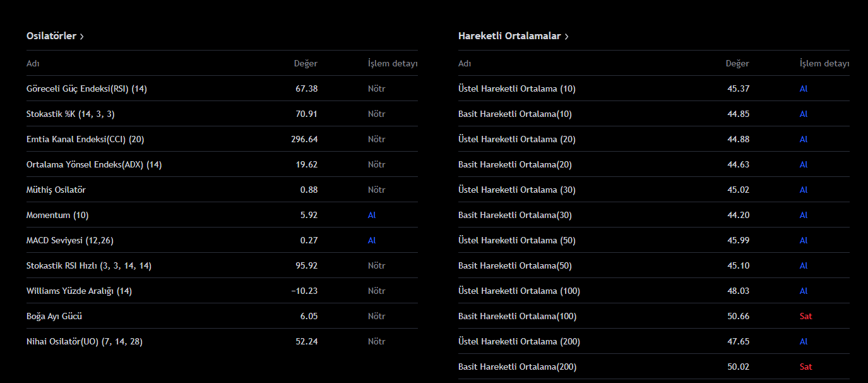Click the İşlem detayı column header under Osilatörler
868x383 pixels.
click(393, 63)
